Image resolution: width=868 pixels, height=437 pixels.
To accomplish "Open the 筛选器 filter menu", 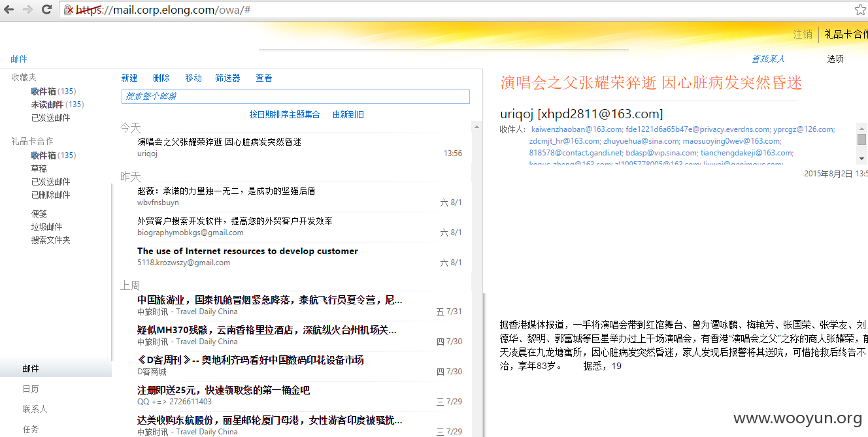I will [228, 78].
